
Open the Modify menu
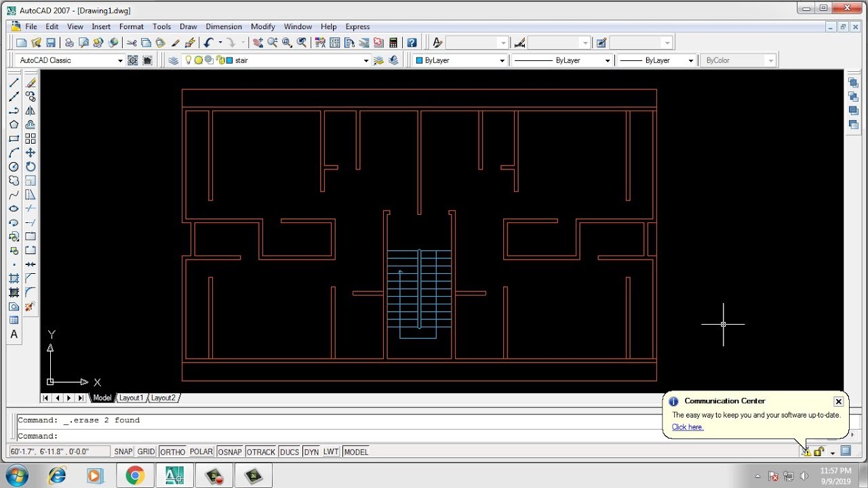(x=263, y=26)
